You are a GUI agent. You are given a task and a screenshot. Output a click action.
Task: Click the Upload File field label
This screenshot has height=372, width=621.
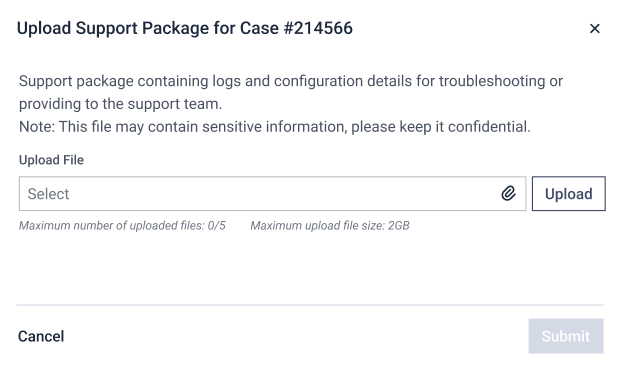51,160
